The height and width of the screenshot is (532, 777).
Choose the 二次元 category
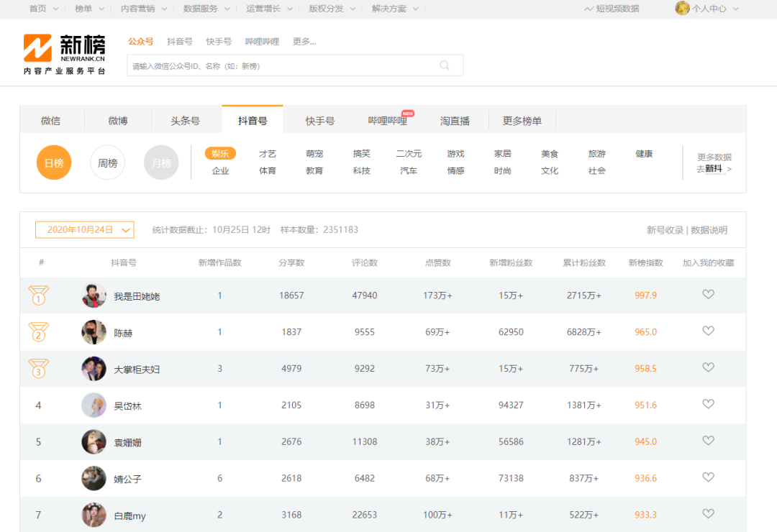(409, 154)
